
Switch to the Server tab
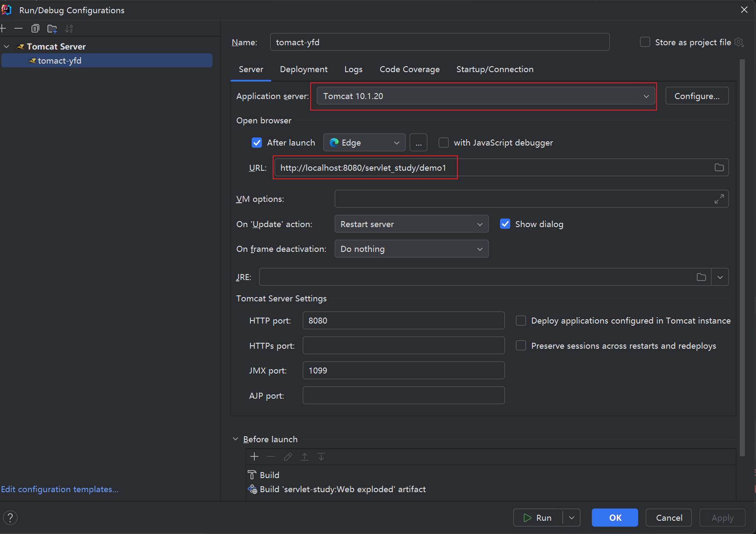(x=251, y=69)
